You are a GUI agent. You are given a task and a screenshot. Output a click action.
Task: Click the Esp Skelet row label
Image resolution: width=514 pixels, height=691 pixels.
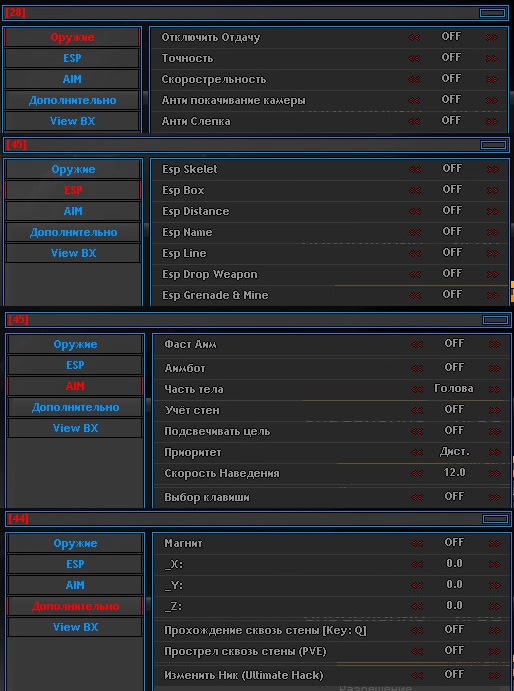pos(190,169)
